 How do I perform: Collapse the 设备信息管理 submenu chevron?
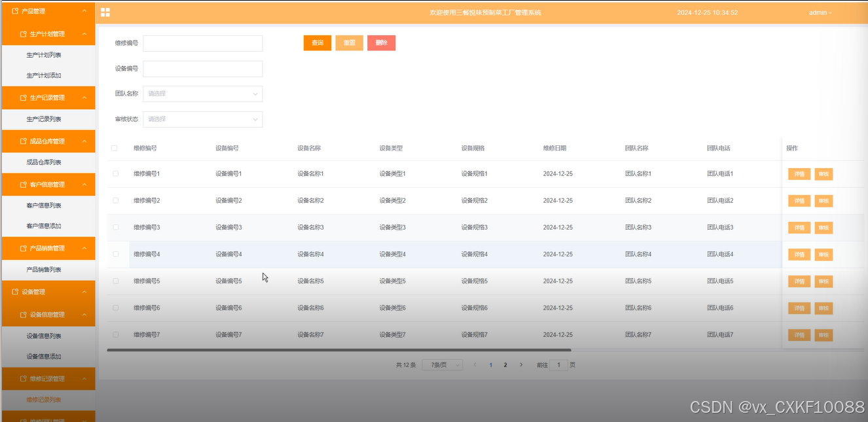coord(84,315)
